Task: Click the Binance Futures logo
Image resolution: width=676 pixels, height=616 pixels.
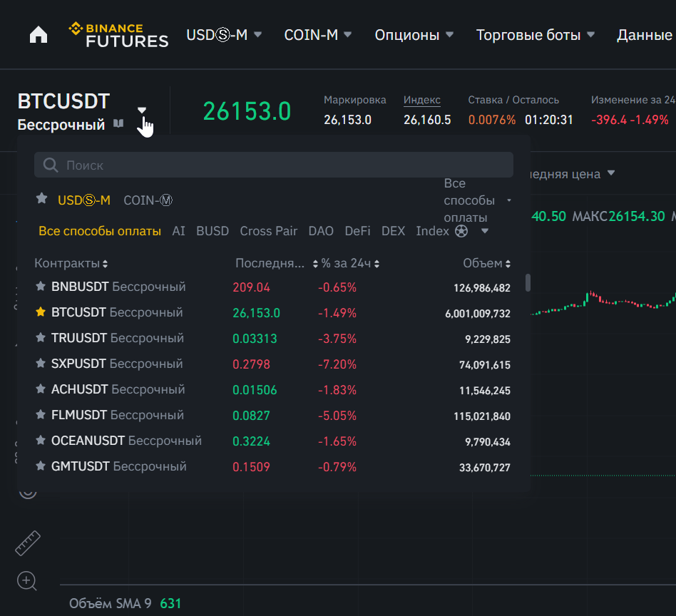Action: point(118,35)
